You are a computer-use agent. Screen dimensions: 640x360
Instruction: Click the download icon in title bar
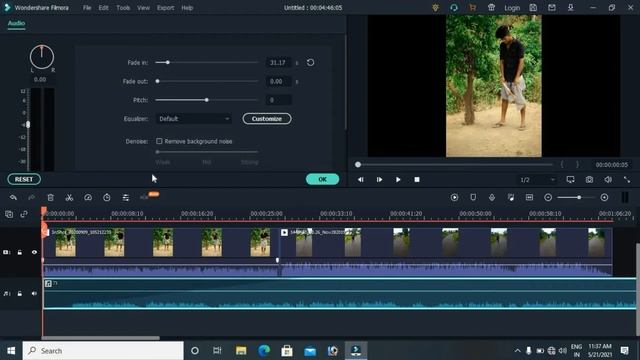point(571,8)
